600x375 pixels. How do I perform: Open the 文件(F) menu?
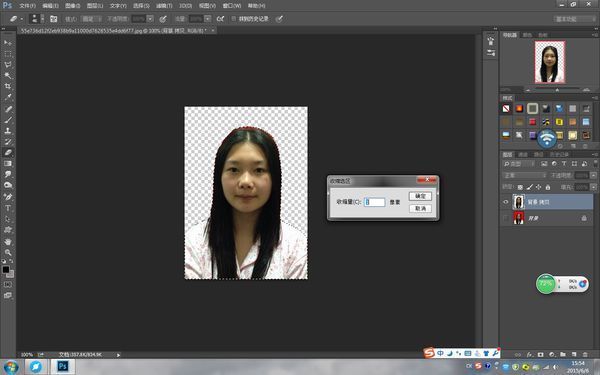28,6
